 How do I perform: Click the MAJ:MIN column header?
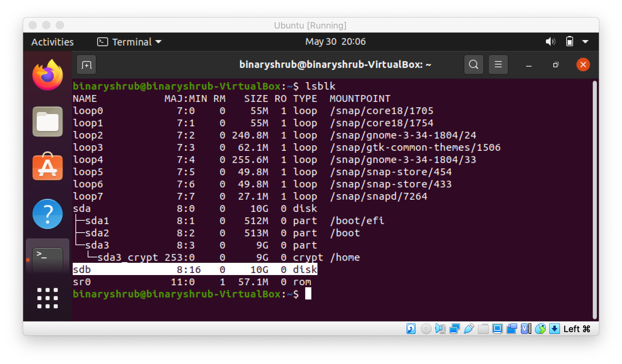[x=186, y=98]
